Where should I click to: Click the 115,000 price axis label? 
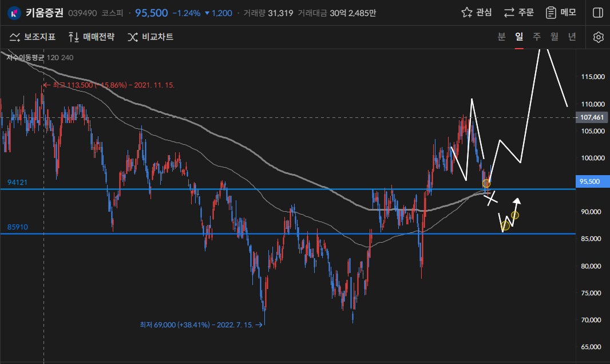click(593, 77)
